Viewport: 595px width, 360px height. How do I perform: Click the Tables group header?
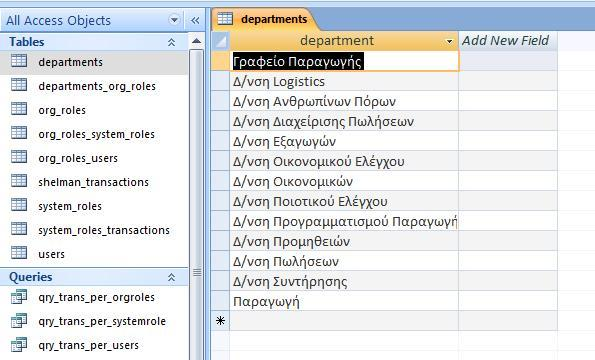pos(94,42)
